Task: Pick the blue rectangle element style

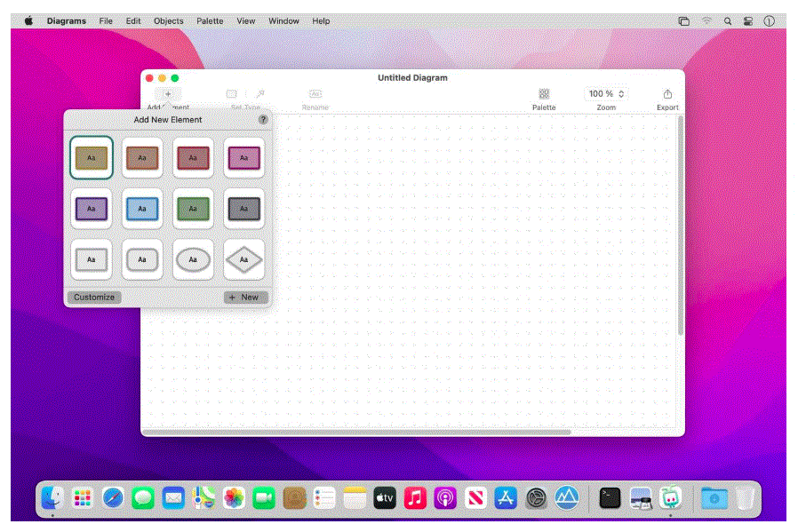Action: [142, 209]
